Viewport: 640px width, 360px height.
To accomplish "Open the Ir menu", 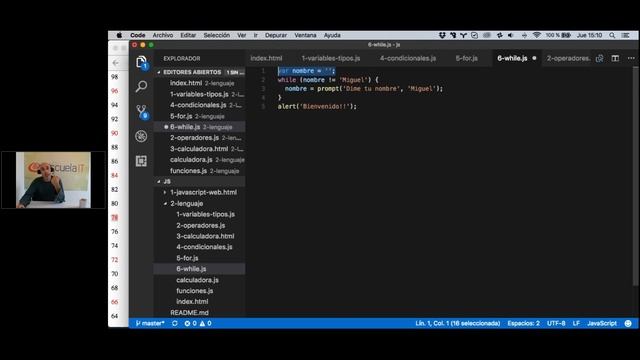I will (x=256, y=36).
